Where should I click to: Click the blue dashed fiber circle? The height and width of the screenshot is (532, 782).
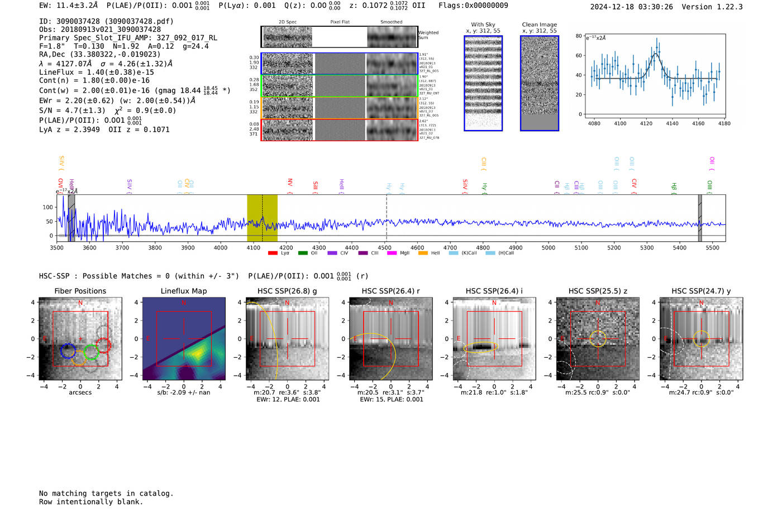[x=68, y=351]
